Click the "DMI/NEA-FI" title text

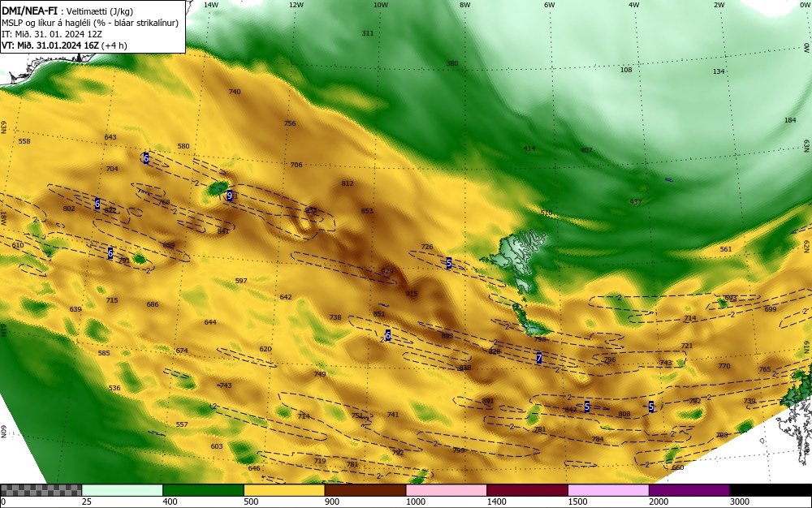click(x=29, y=11)
